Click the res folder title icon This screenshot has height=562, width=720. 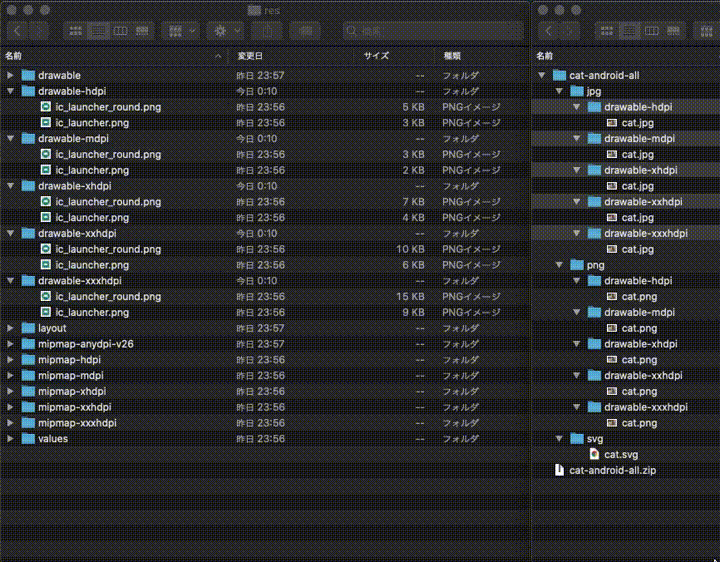[x=254, y=10]
